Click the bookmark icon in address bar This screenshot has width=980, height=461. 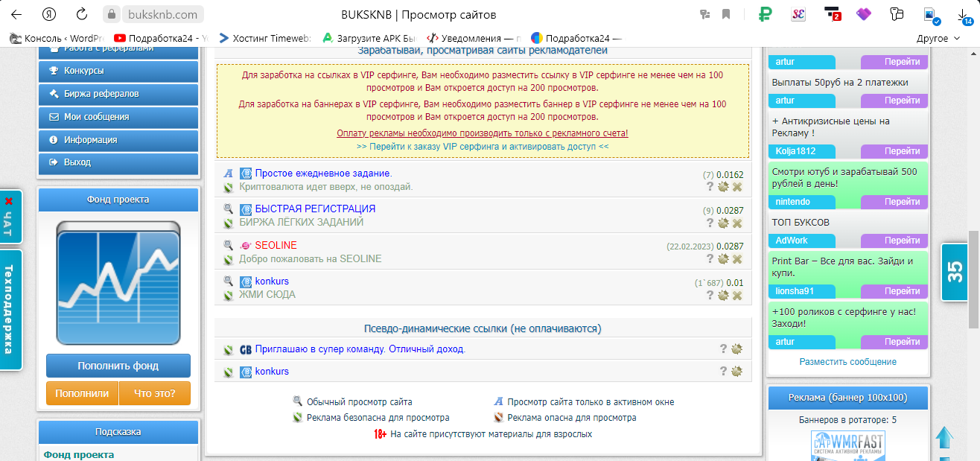(726, 14)
